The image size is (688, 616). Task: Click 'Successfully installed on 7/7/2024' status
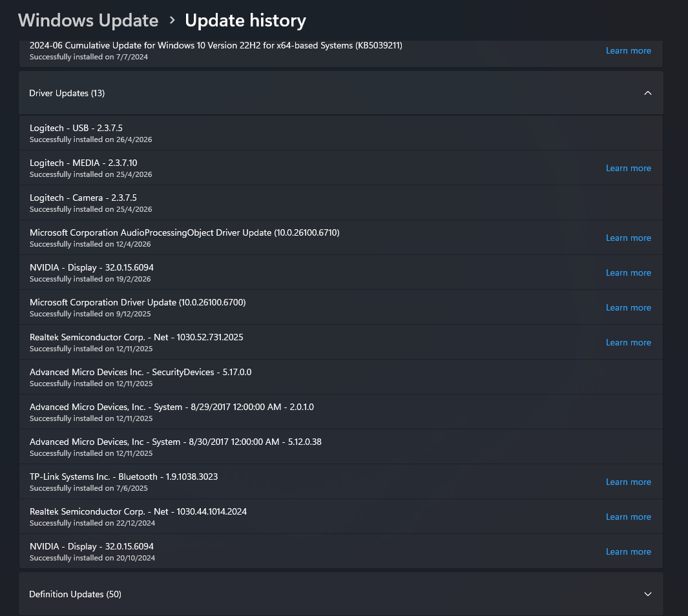click(x=89, y=57)
